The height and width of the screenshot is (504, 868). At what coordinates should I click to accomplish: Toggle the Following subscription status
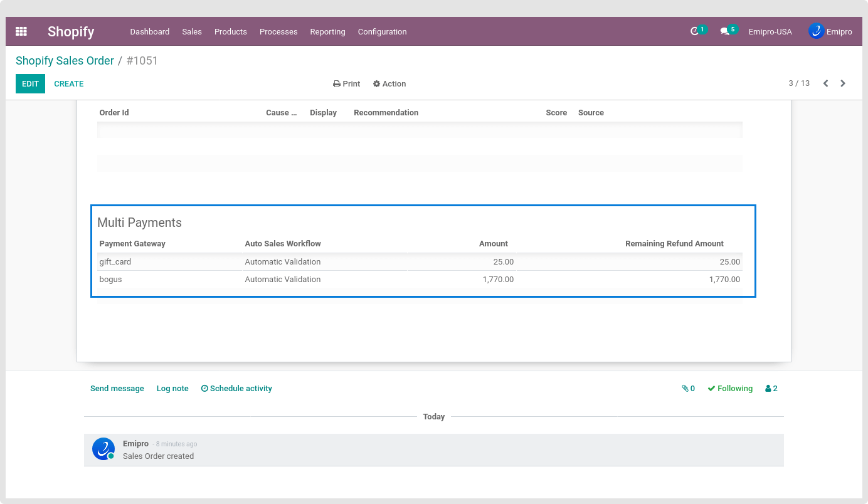tap(730, 389)
